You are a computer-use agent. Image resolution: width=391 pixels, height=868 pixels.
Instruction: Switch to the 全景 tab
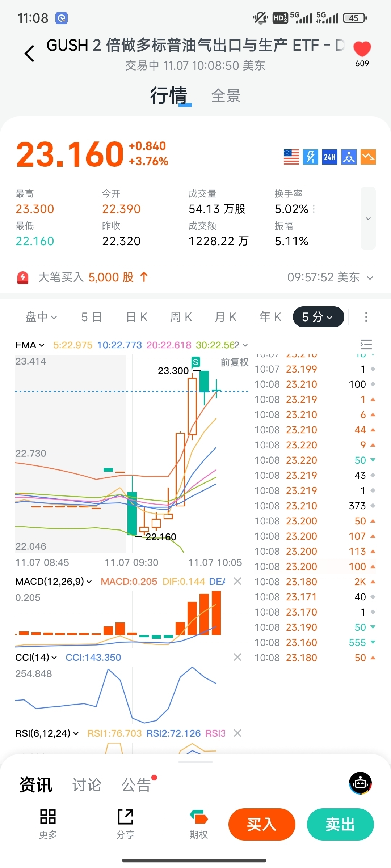coord(226,96)
